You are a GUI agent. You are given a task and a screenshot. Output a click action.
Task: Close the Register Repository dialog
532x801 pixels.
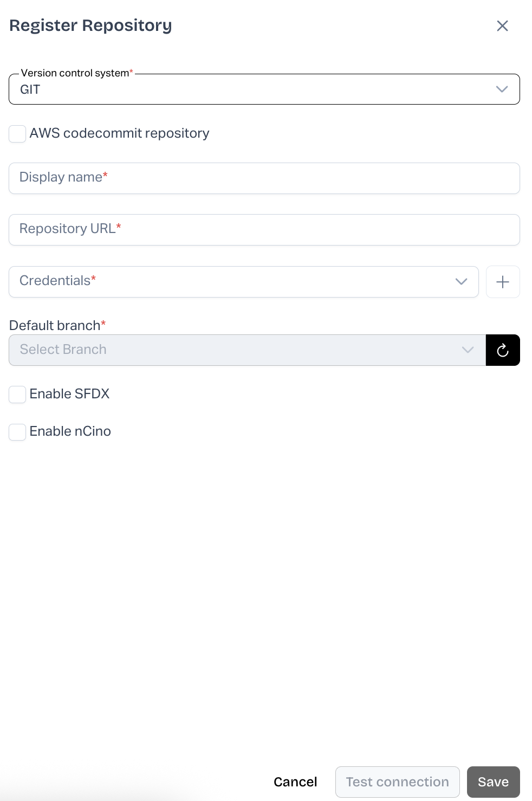point(502,26)
